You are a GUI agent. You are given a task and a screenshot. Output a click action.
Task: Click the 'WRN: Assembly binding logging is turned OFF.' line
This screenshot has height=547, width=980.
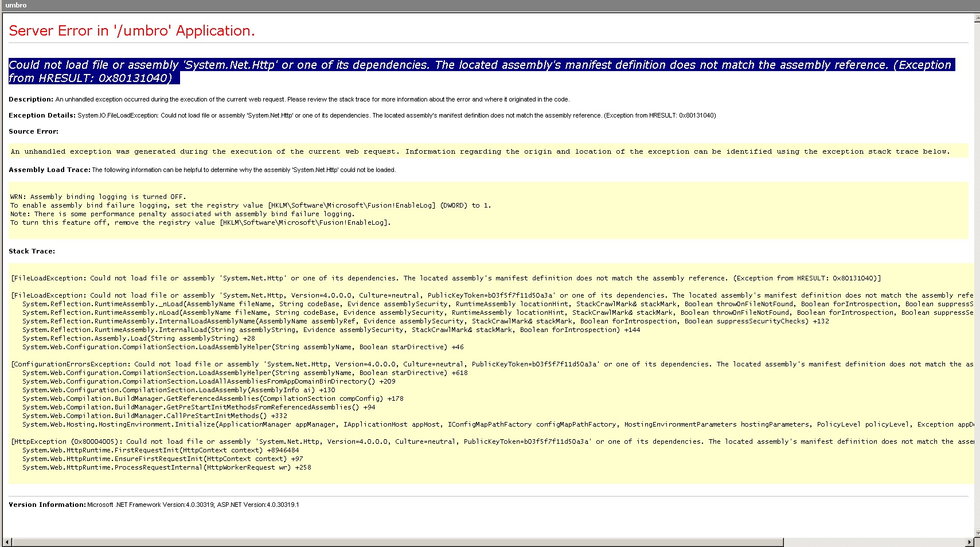[98, 197]
